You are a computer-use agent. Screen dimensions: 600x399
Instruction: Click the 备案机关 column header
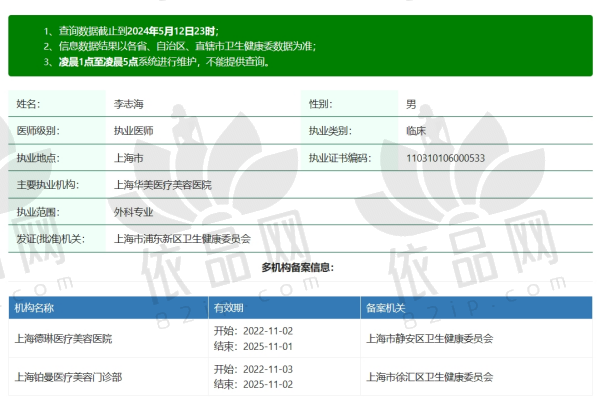(385, 308)
